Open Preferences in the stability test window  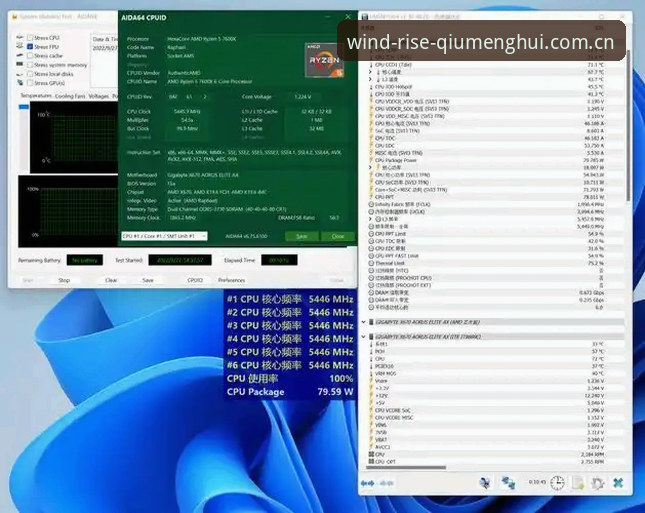(232, 280)
